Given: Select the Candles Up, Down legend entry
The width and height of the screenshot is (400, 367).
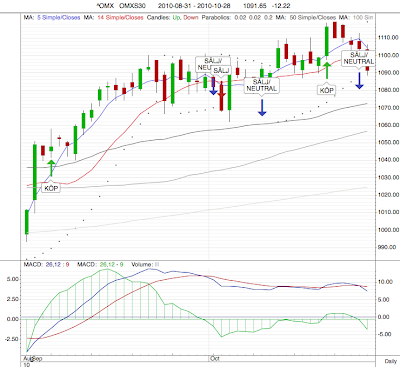Looking at the screenshot, I should [x=172, y=17].
